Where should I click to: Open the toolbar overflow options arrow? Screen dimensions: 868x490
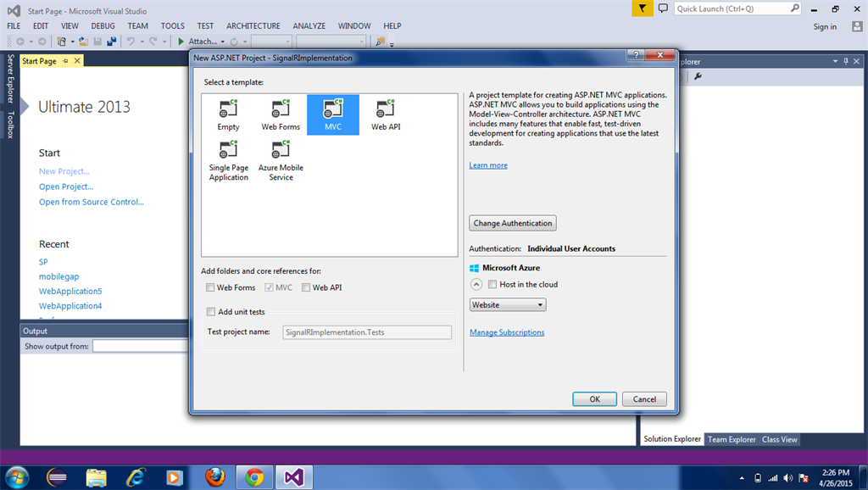tap(392, 43)
